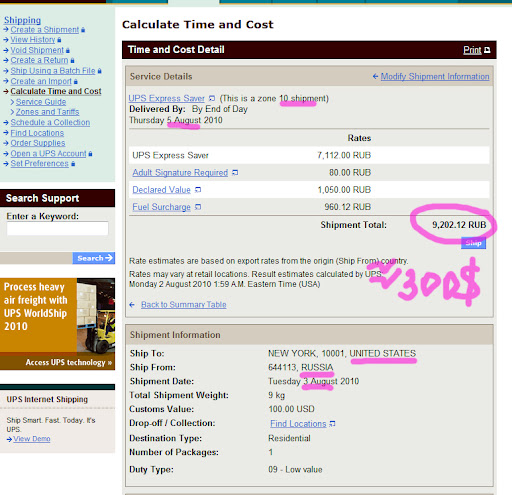Click the Print link

click(x=472, y=50)
